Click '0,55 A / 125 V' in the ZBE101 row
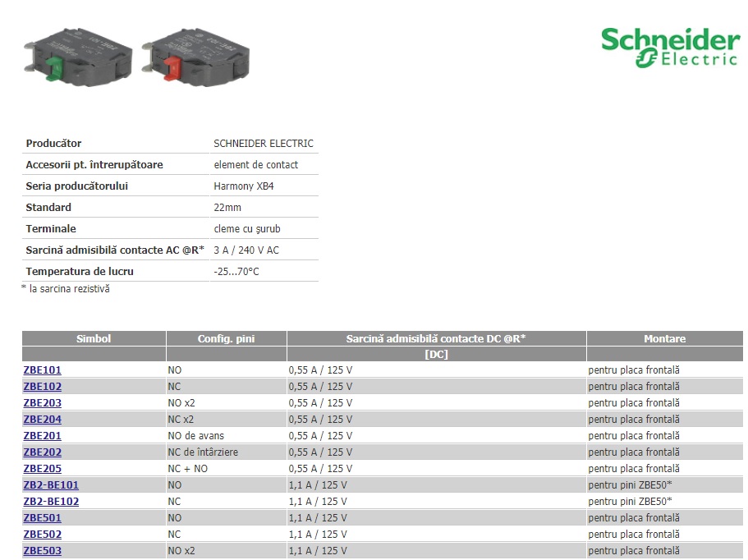This screenshot has width=748, height=560. click(x=320, y=370)
